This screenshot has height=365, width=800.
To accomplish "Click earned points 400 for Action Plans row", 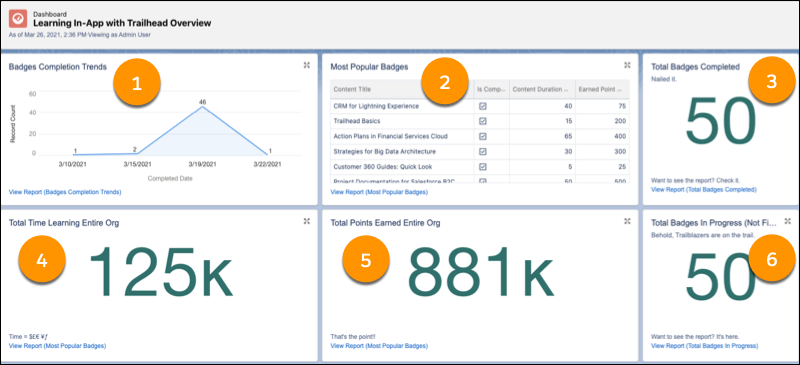I will [621, 136].
